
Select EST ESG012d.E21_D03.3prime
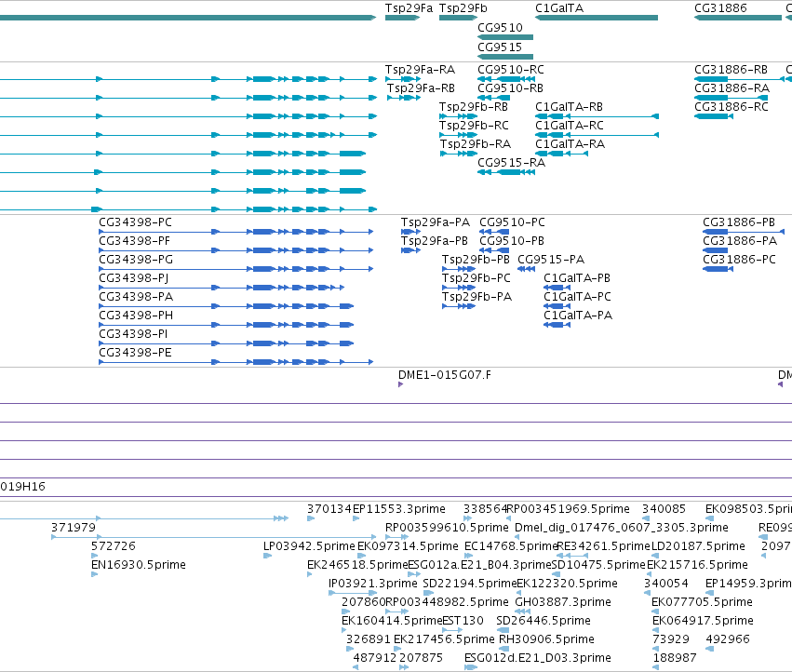point(537,658)
